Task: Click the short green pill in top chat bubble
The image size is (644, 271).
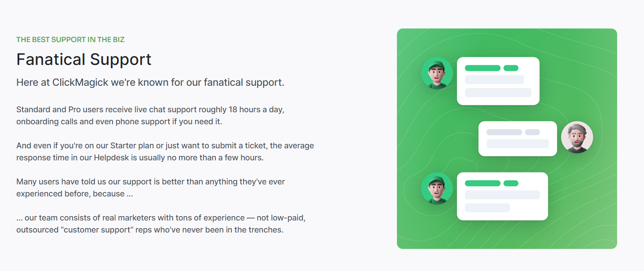Action: click(x=511, y=68)
